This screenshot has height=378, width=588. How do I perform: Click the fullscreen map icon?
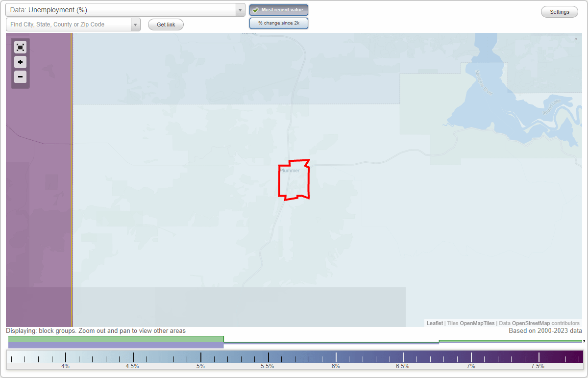coord(20,47)
